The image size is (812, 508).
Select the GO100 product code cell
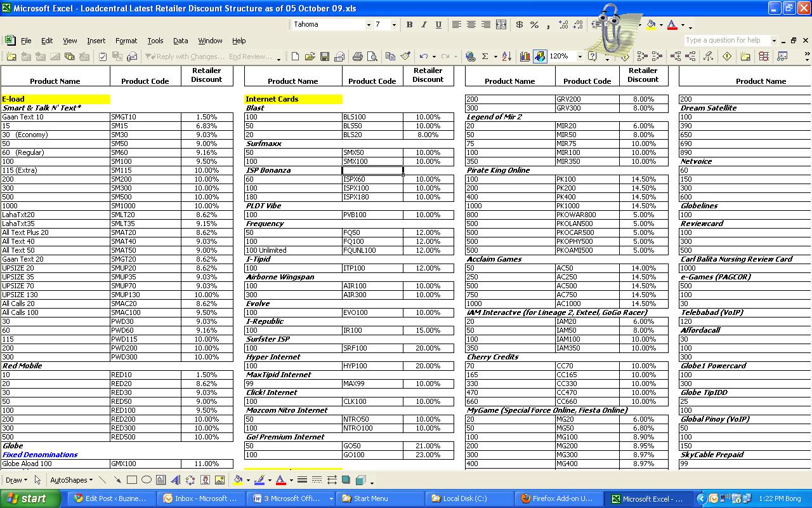(x=372, y=455)
